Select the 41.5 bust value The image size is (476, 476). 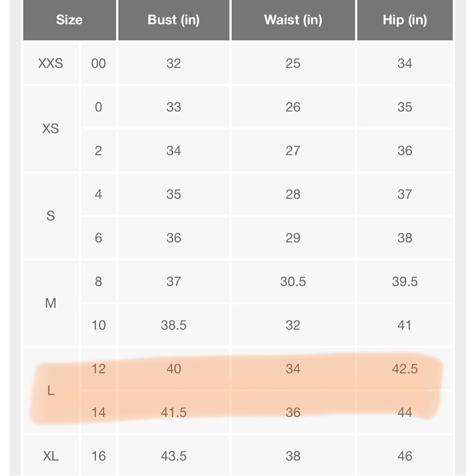(174, 412)
